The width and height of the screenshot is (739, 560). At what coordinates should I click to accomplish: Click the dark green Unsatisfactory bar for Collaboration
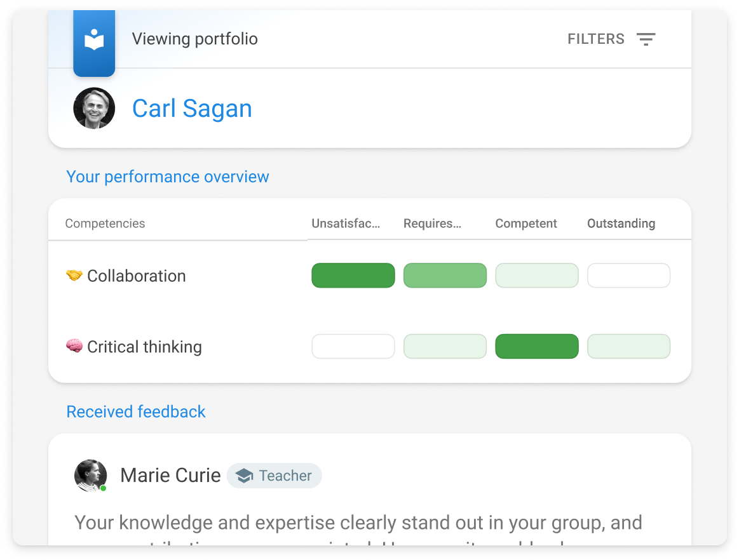[x=353, y=275]
